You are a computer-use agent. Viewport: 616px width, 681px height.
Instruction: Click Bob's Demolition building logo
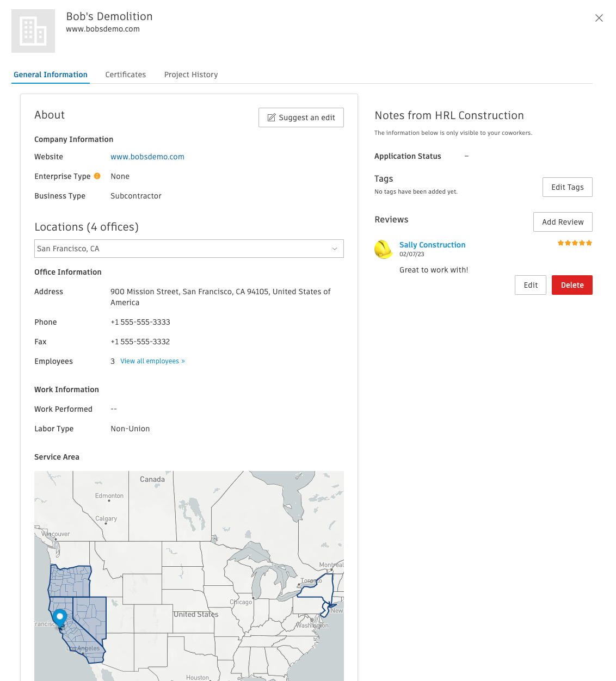(33, 31)
